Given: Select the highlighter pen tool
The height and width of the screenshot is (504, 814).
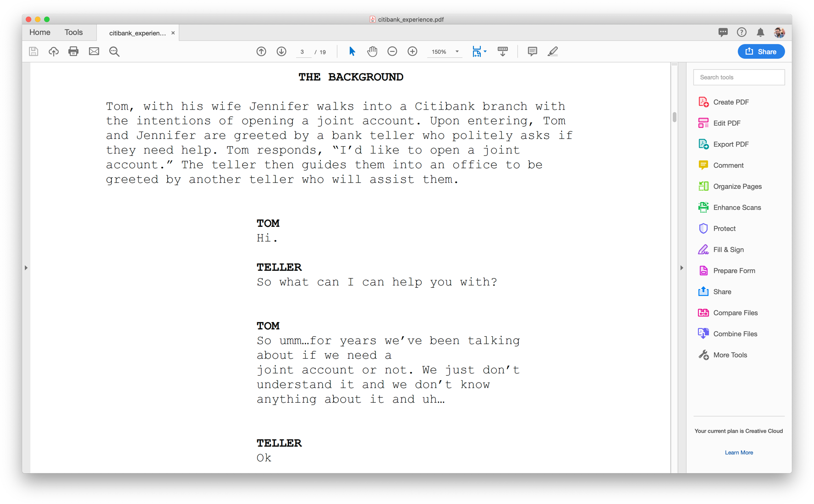Looking at the screenshot, I should (x=553, y=51).
